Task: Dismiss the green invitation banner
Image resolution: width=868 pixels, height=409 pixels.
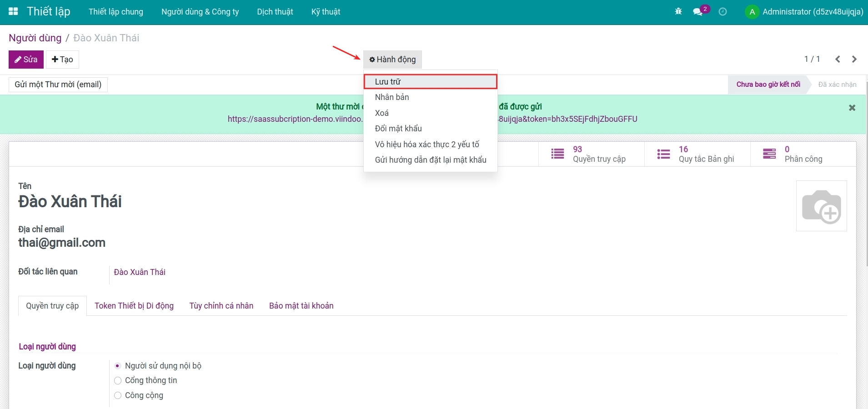Action: point(852,108)
